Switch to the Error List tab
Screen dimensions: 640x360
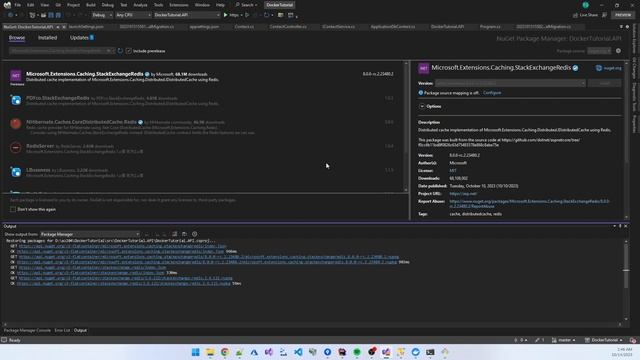pos(62,330)
